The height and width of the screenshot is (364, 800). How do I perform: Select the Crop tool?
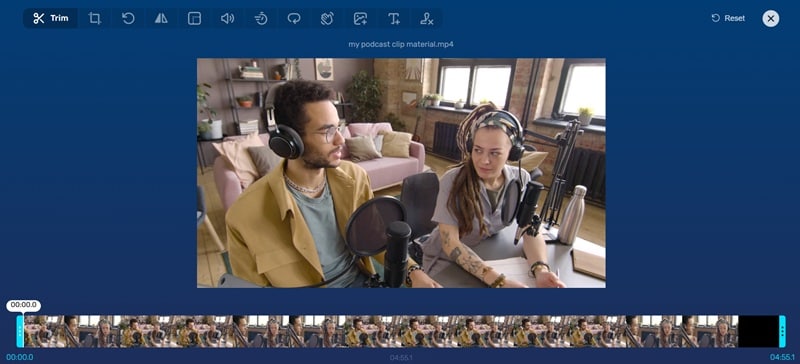(x=94, y=18)
